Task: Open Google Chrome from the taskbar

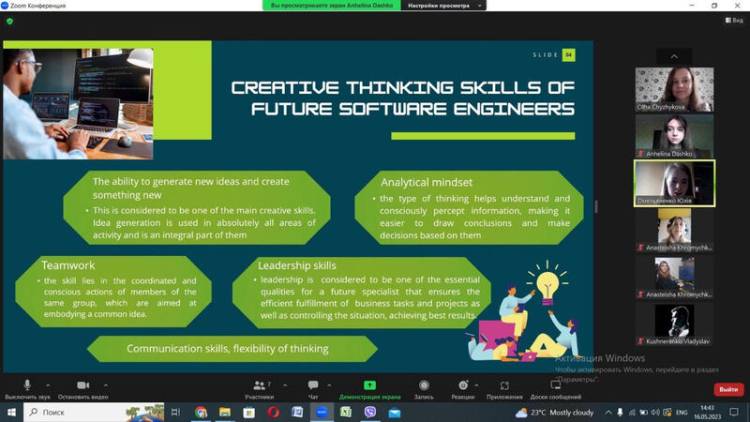Action: point(201,412)
